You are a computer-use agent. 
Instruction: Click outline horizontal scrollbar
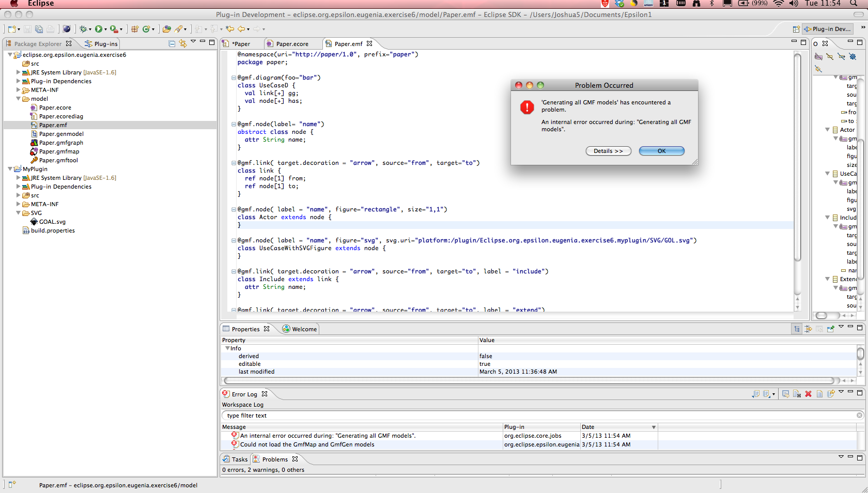[x=822, y=315]
